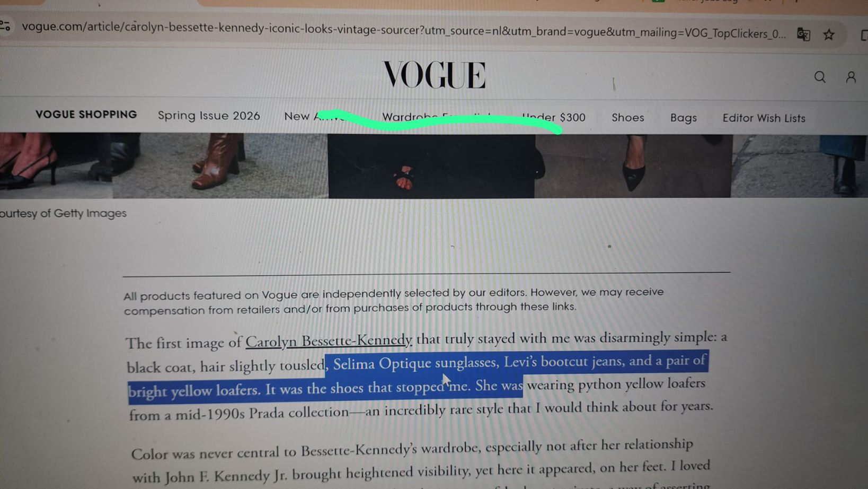Click the words 'John F. Kennedy Jr.'
The height and width of the screenshot is (489, 868).
point(226,476)
